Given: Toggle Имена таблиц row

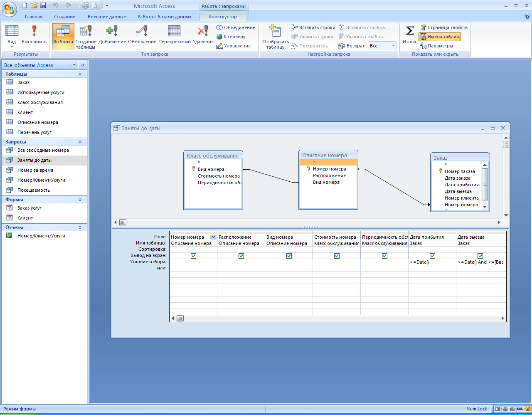Looking at the screenshot, I should [x=440, y=37].
